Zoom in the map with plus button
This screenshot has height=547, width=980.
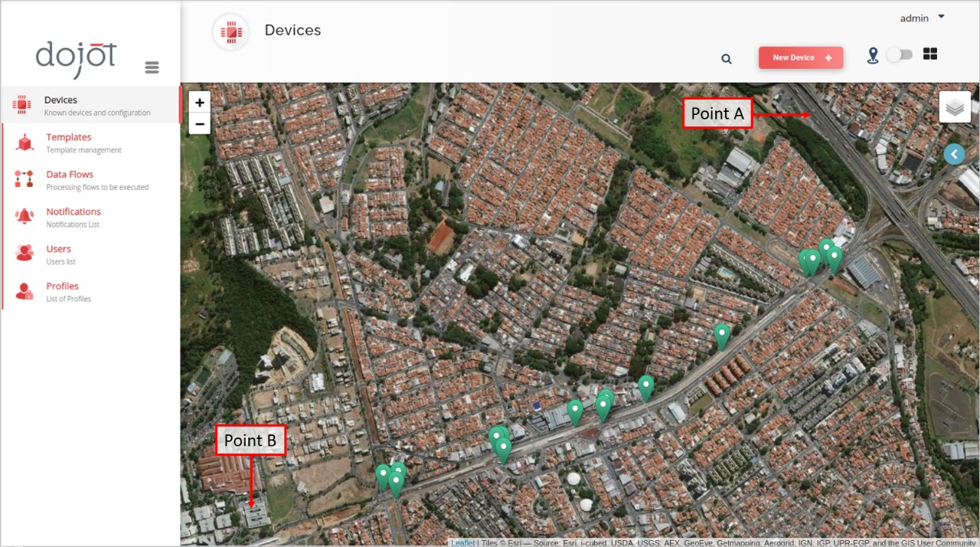pyautogui.click(x=200, y=102)
